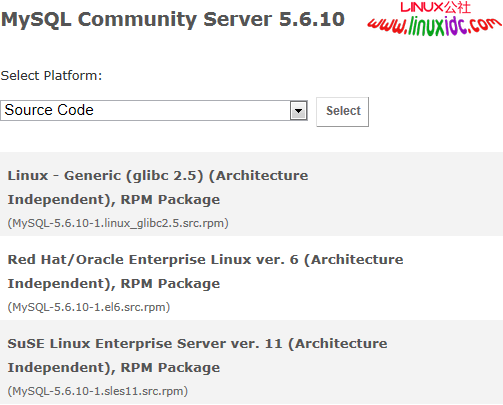Click the MySQL-5.6.10-1.el6.src.rpm filename
Screen dimensions: 503x405
[x=89, y=307]
